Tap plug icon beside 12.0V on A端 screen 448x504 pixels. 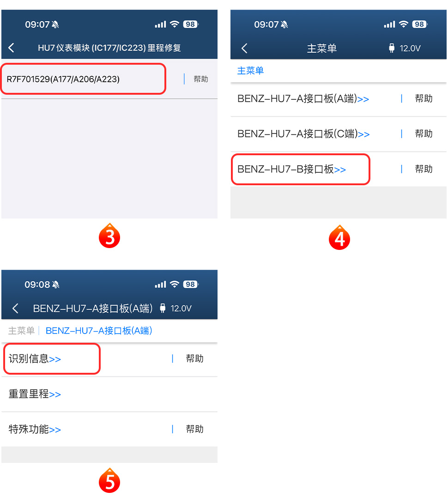(163, 308)
